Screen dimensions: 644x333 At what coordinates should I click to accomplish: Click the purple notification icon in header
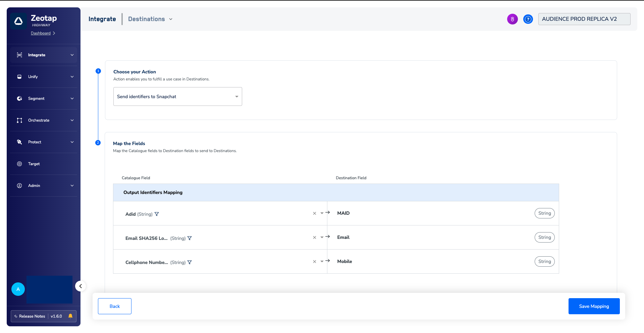coord(512,19)
